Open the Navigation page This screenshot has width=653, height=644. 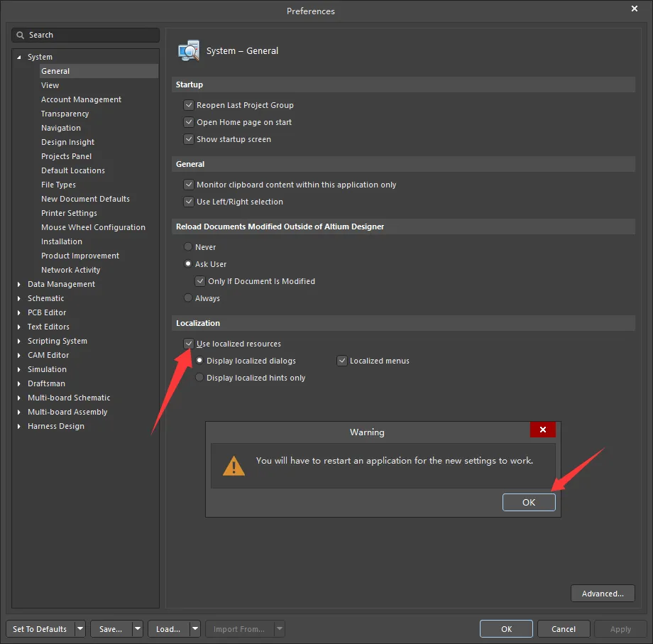coord(61,128)
